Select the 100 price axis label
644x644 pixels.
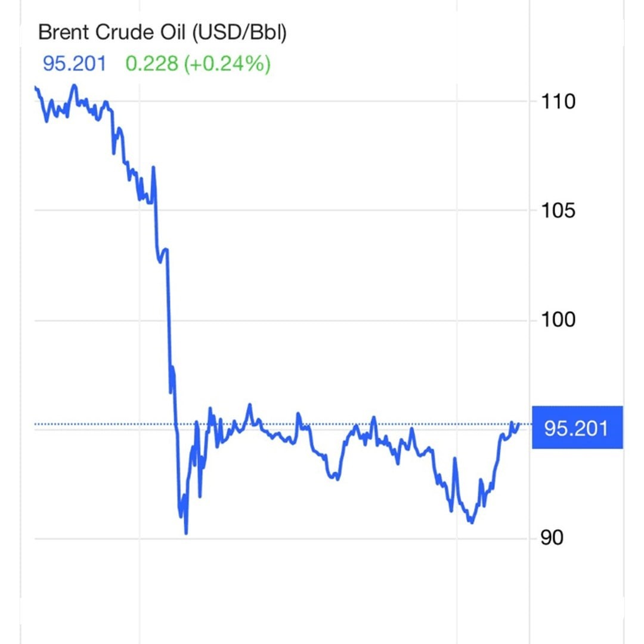559,320
